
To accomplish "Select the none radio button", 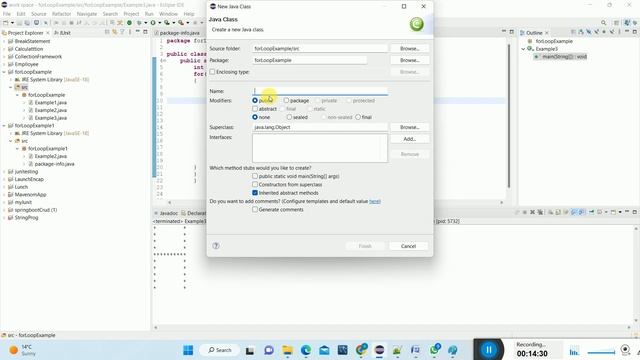I will click(255, 117).
